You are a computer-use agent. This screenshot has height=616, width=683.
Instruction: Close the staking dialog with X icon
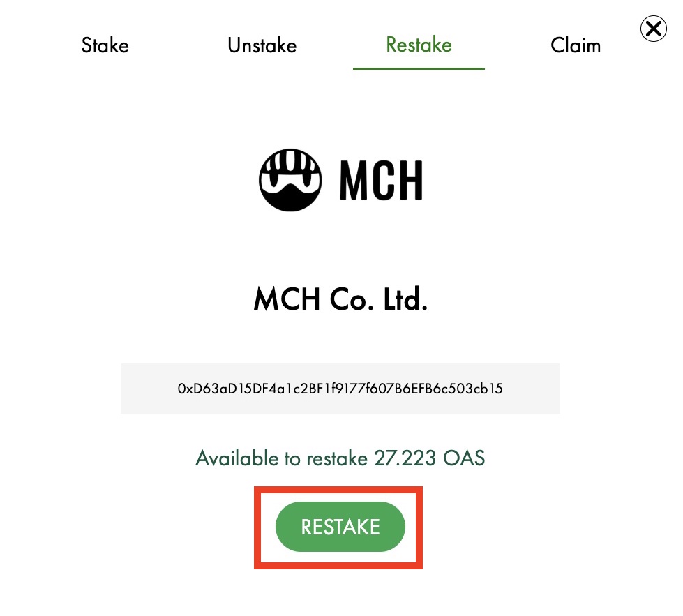tap(654, 29)
